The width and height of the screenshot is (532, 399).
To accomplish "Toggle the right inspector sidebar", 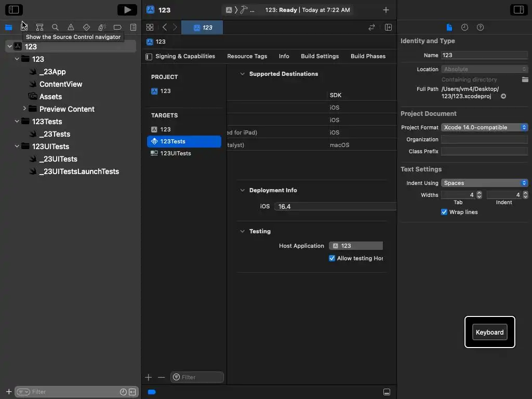I will pyautogui.click(x=519, y=9).
